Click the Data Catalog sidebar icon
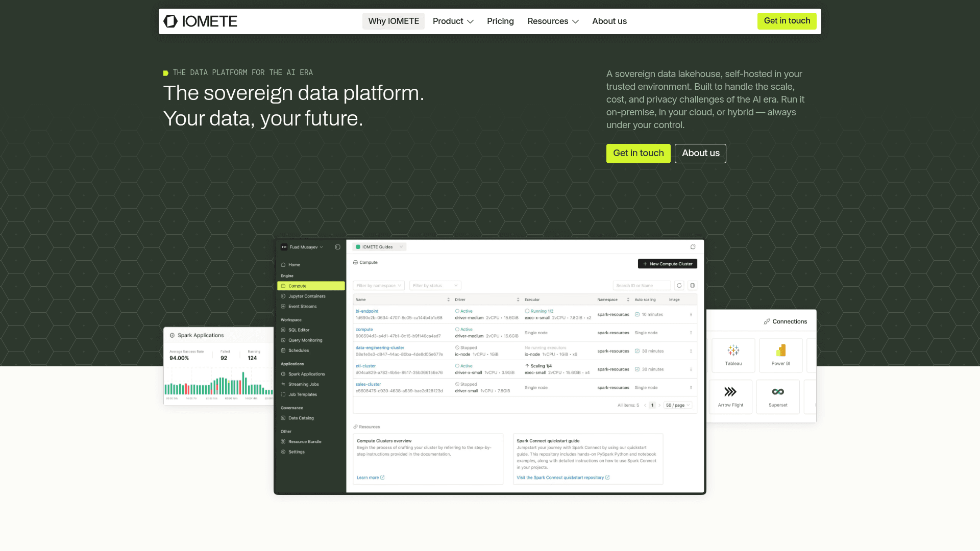The width and height of the screenshot is (980, 551). 283,418
